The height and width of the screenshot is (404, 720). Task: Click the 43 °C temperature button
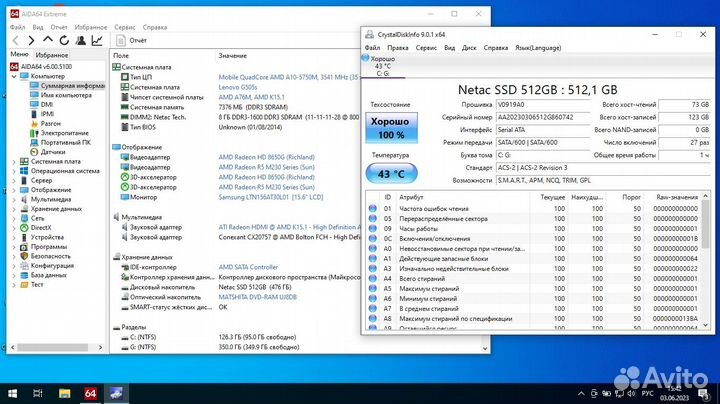(392, 174)
